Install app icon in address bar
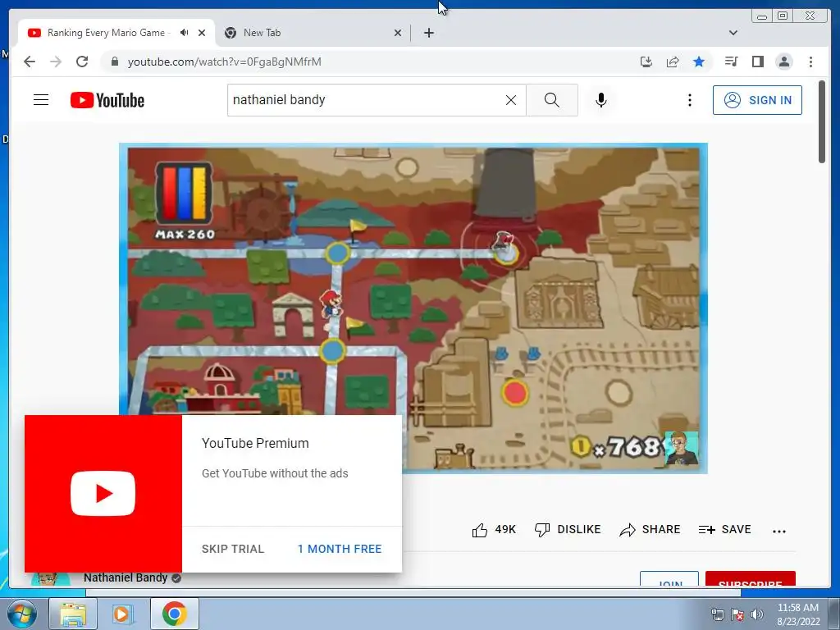840x630 pixels. click(x=646, y=62)
